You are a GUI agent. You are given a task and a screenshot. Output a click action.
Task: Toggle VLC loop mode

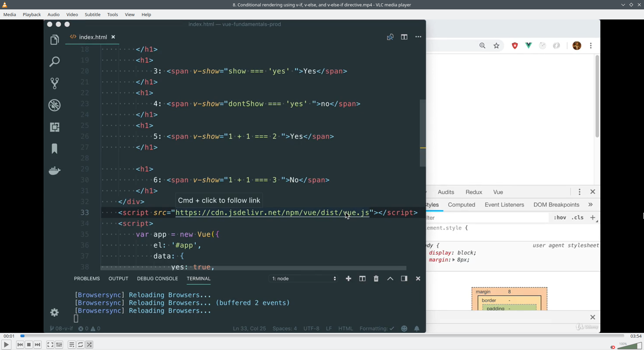80,345
